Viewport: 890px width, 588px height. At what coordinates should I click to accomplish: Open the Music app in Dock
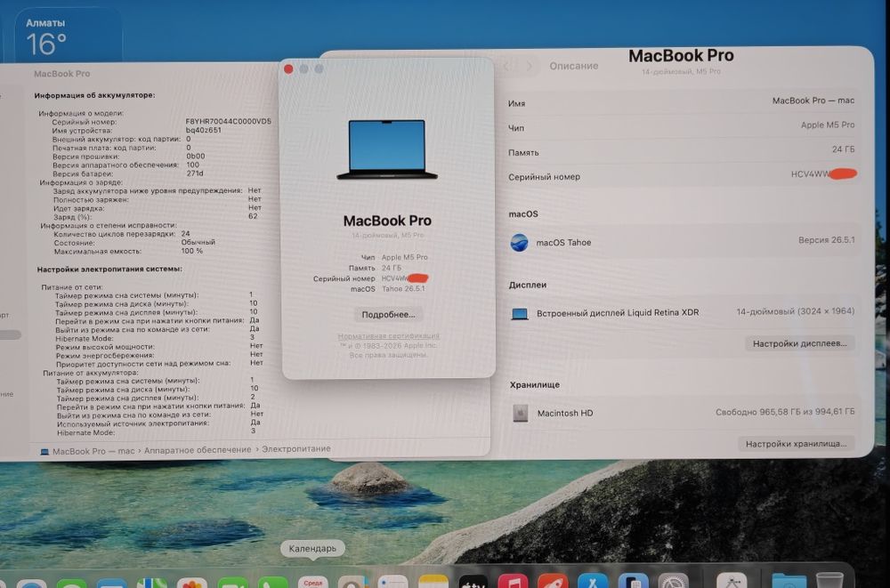pos(513,583)
